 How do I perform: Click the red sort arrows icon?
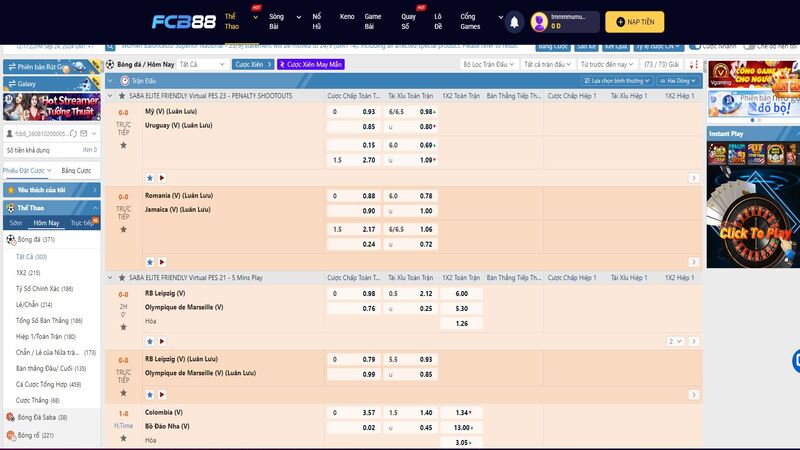[693, 64]
